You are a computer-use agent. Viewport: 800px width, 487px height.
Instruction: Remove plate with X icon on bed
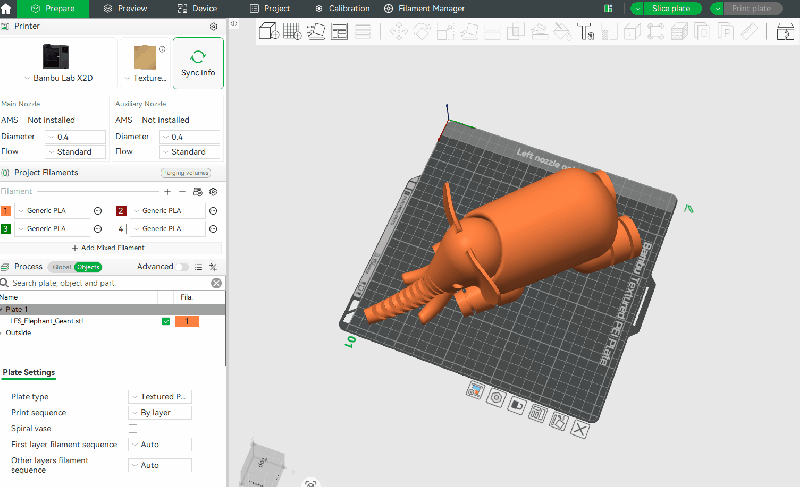click(579, 429)
